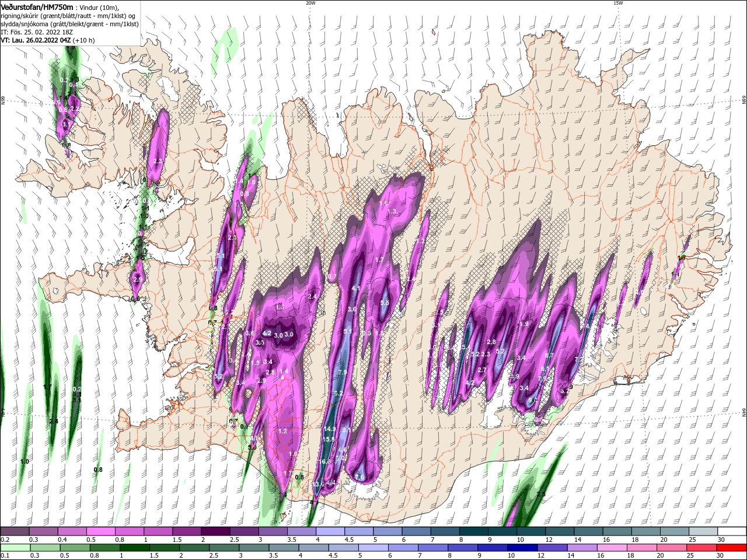Screen dimensions: 747x560
Task: Click the (+10 h) forecast offset text
Action: click(84, 40)
